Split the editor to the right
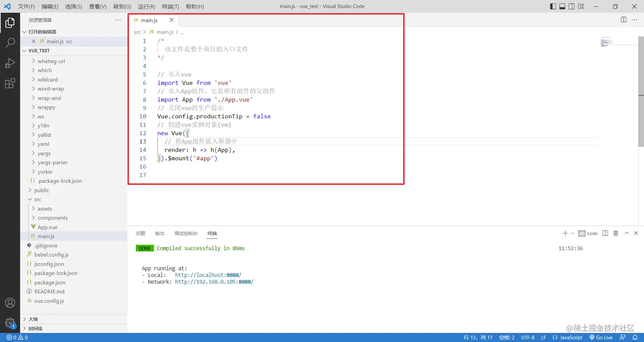 pyautogui.click(x=624, y=20)
